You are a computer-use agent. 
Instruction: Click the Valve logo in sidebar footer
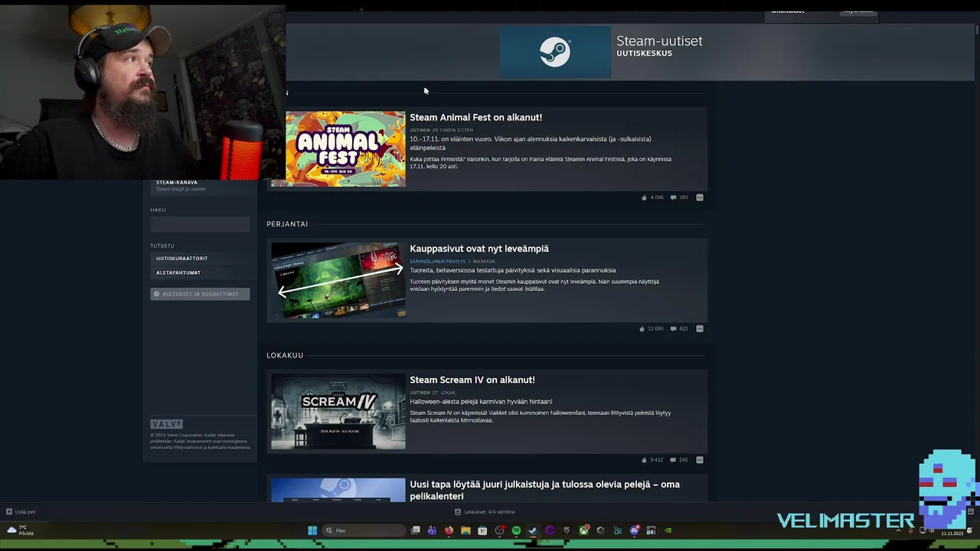(166, 424)
